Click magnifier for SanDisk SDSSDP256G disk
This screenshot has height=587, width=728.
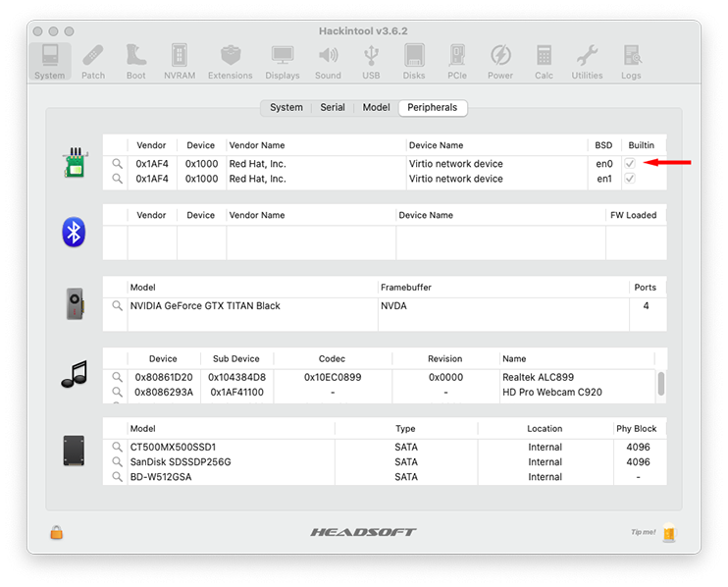(x=118, y=461)
